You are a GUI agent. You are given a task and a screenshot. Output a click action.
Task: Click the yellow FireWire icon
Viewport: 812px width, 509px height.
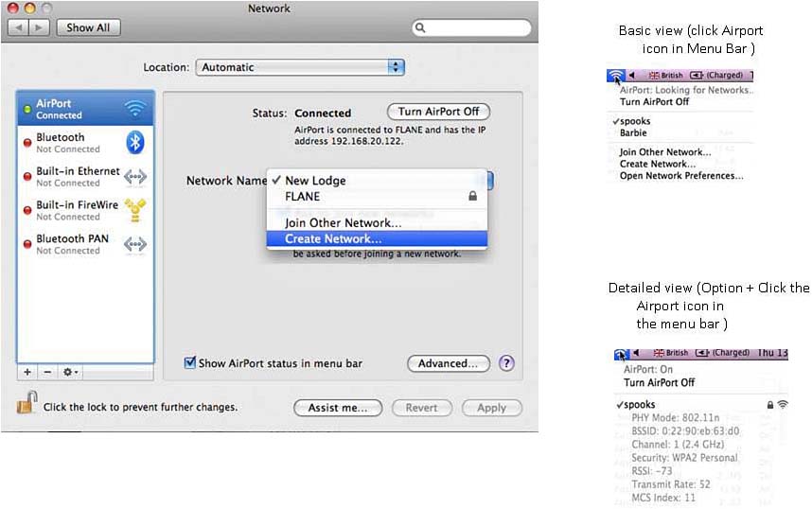click(x=135, y=210)
